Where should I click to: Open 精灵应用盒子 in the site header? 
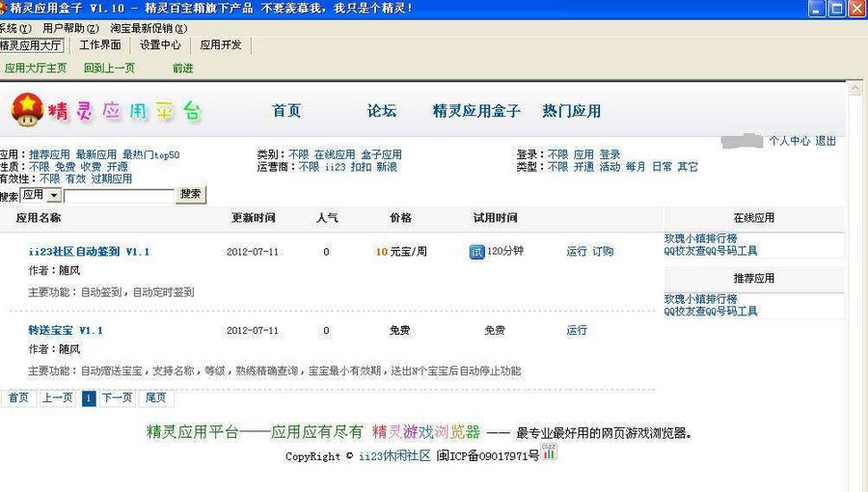click(x=476, y=111)
